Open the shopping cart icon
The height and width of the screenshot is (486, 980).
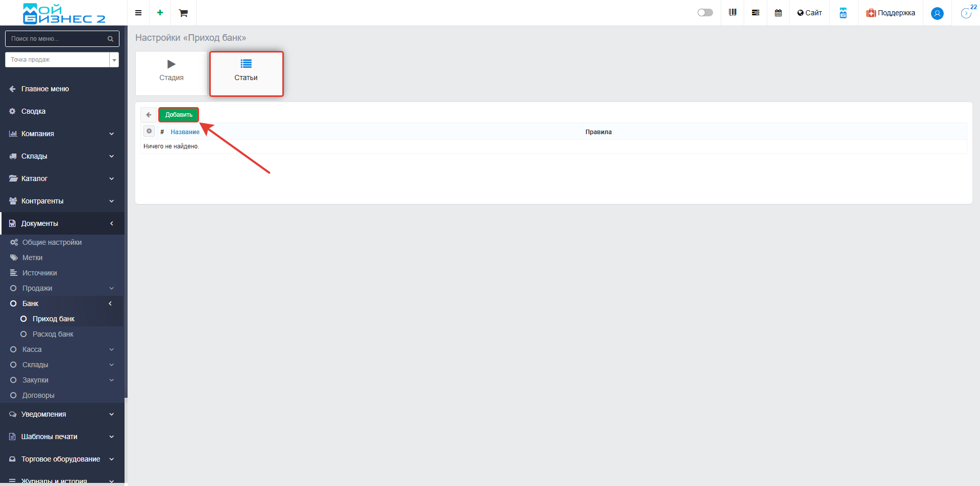tap(183, 13)
